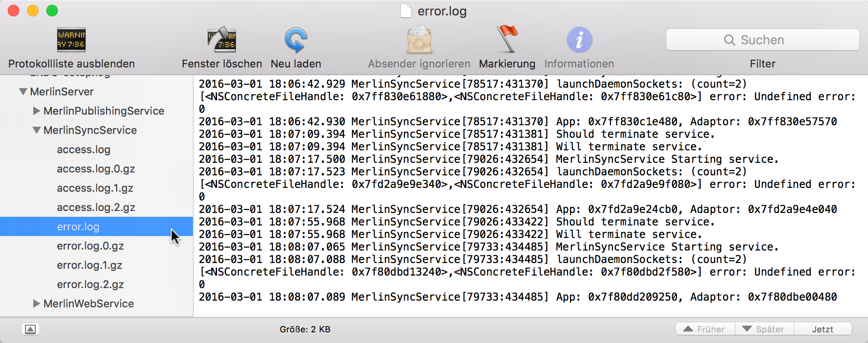868x343 pixels.
Task: Expand the MerlinPublishingService node
Action: pyautogui.click(x=36, y=111)
